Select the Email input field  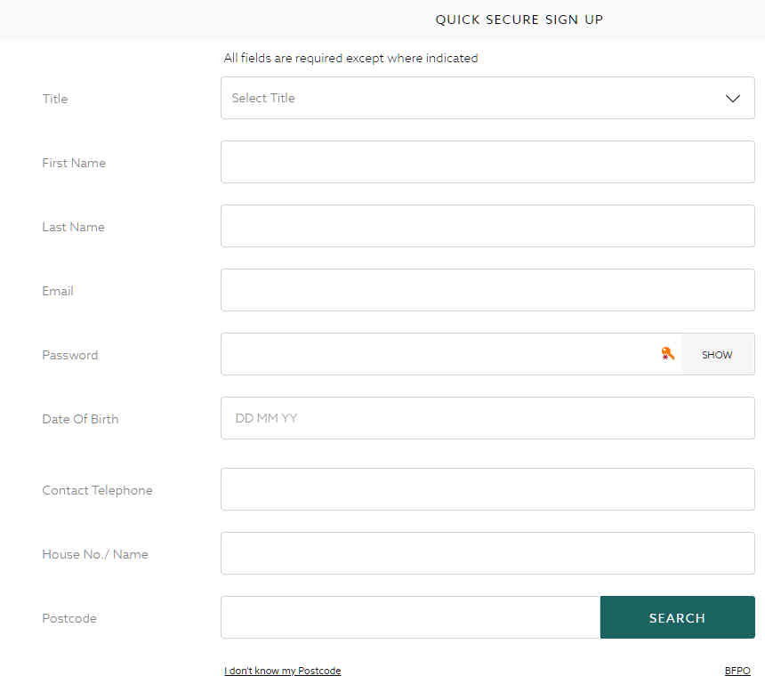click(x=487, y=290)
